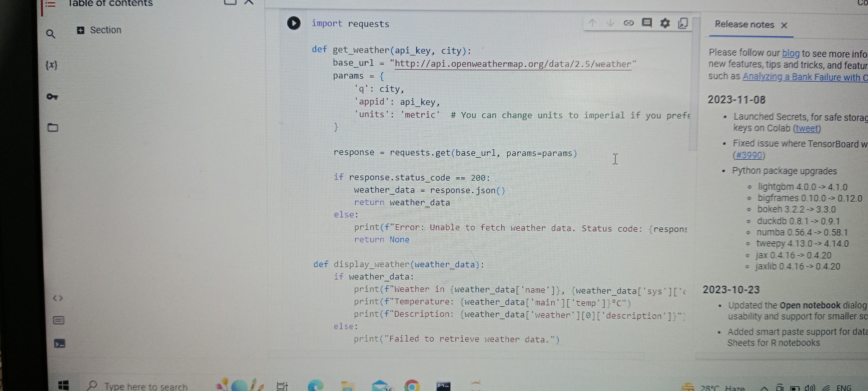The width and height of the screenshot is (868, 391).
Task: Open the Find and replace search icon
Action: click(51, 34)
